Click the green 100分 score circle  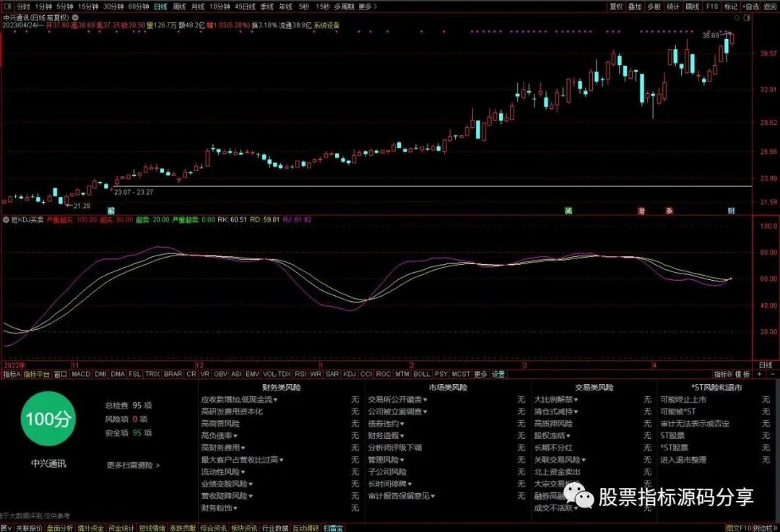(x=48, y=419)
